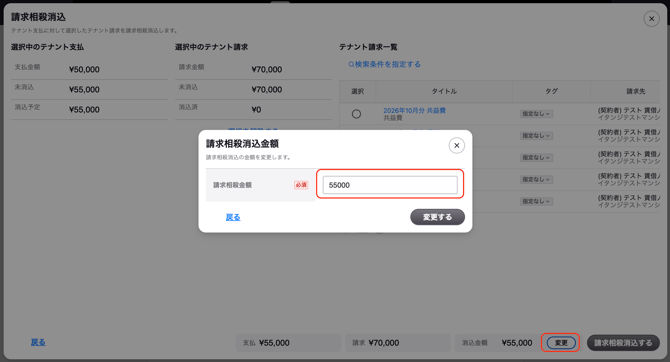
Task: Click the bottom-left 戻る link
Action: click(38, 342)
